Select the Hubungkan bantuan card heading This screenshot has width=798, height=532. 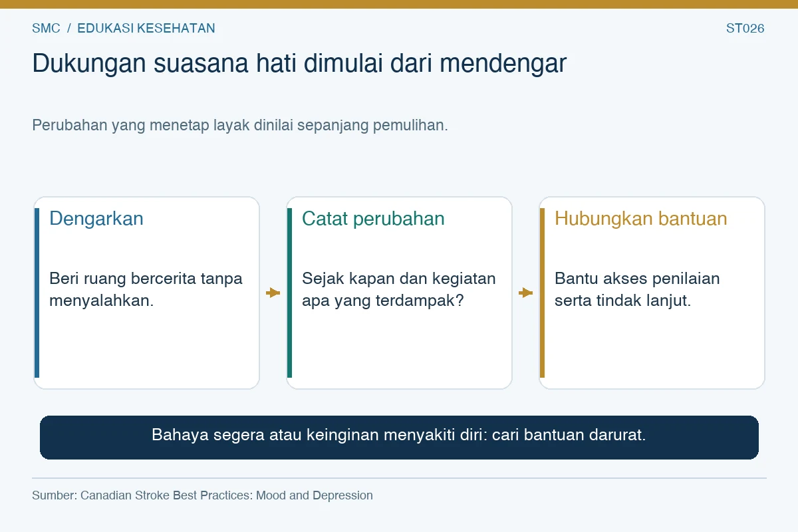coord(641,219)
